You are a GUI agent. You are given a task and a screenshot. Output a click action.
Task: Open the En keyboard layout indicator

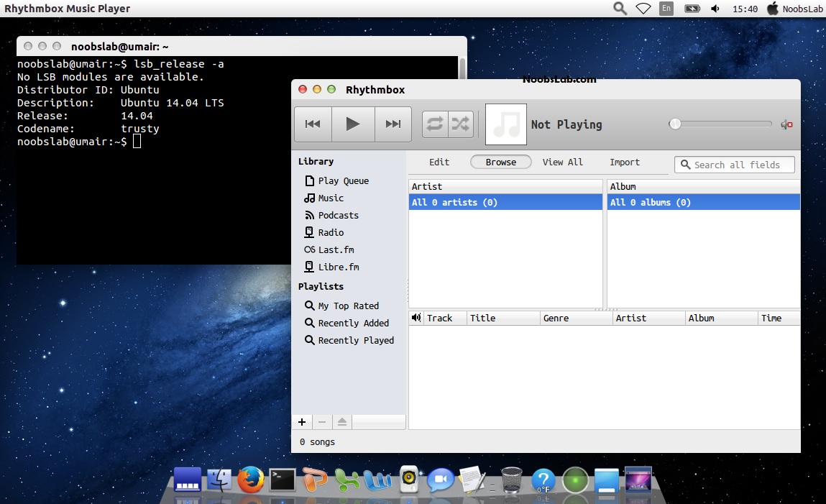[x=666, y=9]
